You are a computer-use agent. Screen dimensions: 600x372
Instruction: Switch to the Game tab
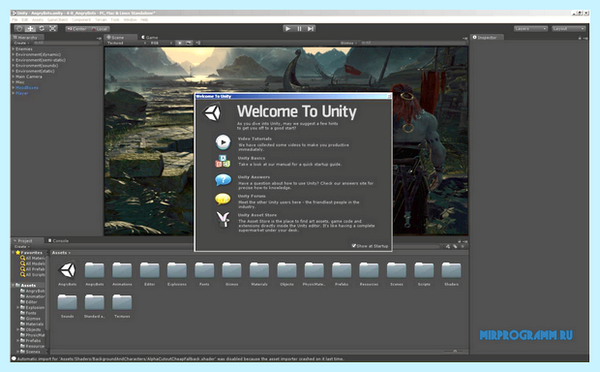150,38
